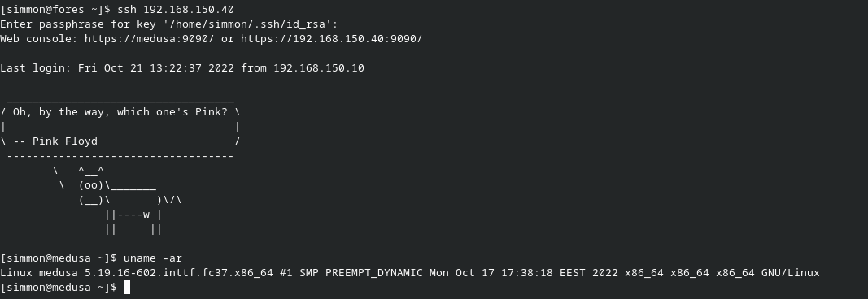Click the ASCII cow's eyes (oo)

coord(91,185)
